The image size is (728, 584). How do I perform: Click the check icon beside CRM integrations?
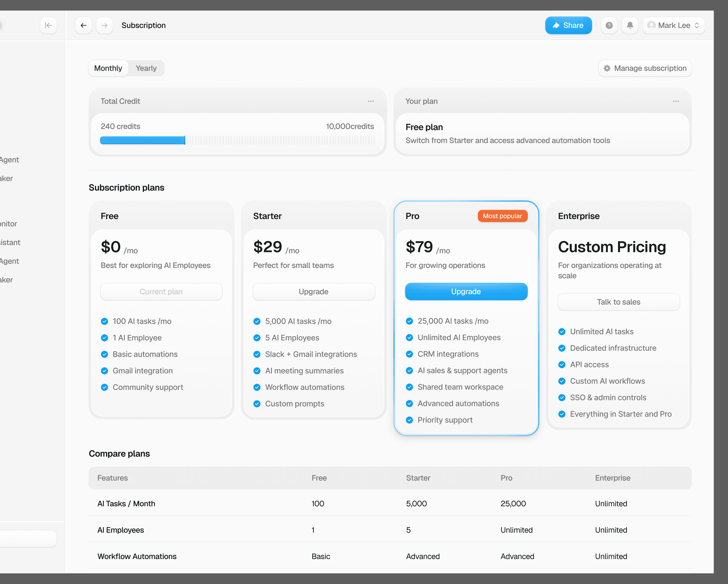click(x=409, y=354)
